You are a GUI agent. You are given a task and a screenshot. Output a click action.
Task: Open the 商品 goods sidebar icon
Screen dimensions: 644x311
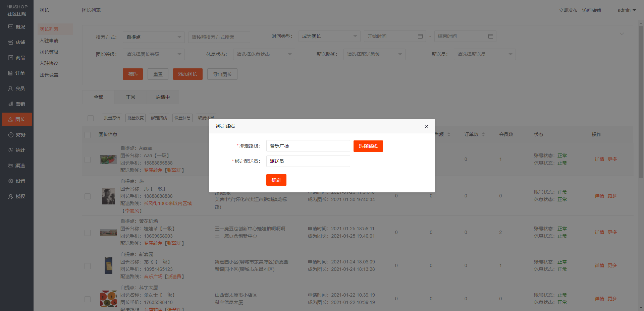tap(11, 58)
